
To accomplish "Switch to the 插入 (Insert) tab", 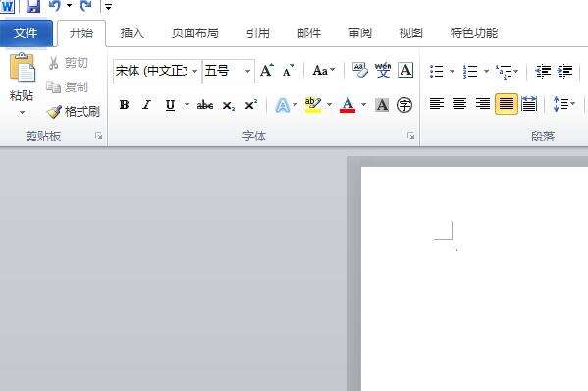I will (132, 33).
